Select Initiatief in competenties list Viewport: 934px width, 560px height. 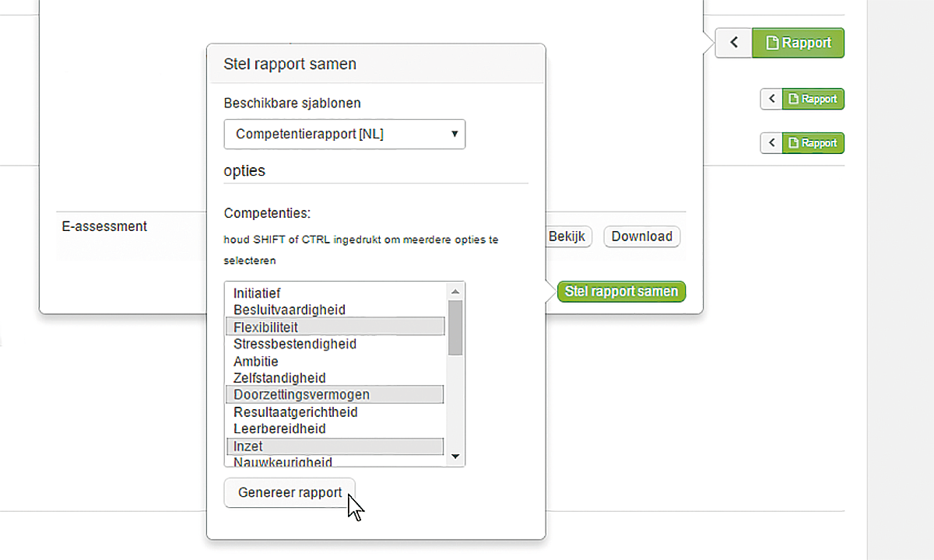(257, 293)
